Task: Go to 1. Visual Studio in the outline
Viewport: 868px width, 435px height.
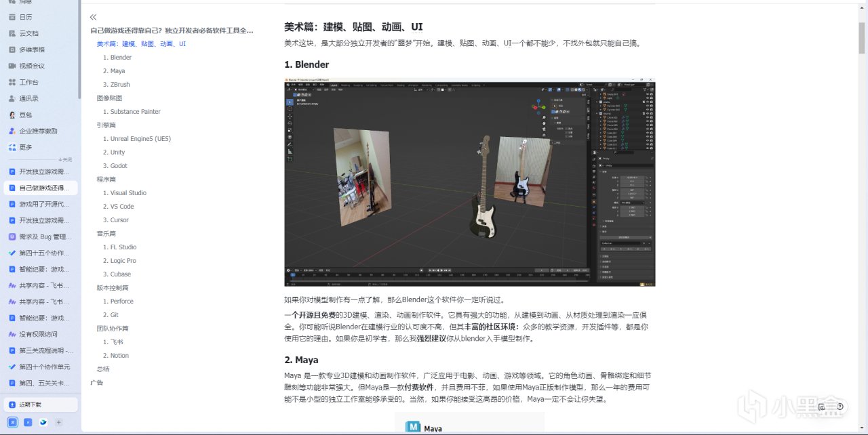Action: 125,193
